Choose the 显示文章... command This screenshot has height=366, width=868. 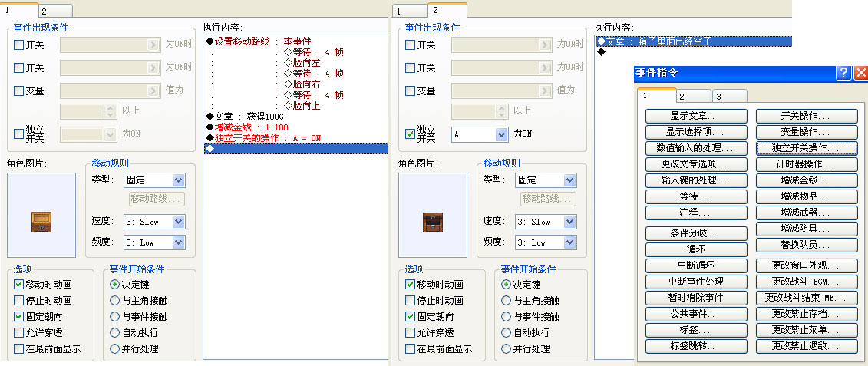coord(696,117)
